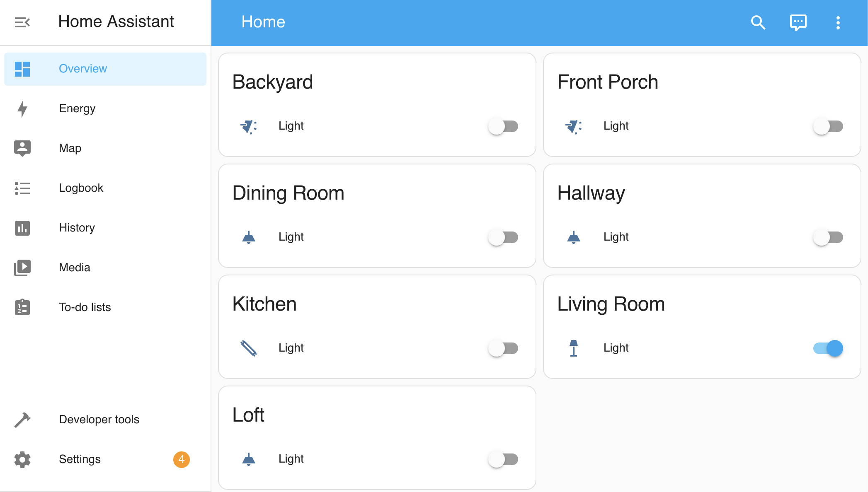The image size is (868, 492).
Task: Open Settings from the sidebar
Action: coord(80,459)
